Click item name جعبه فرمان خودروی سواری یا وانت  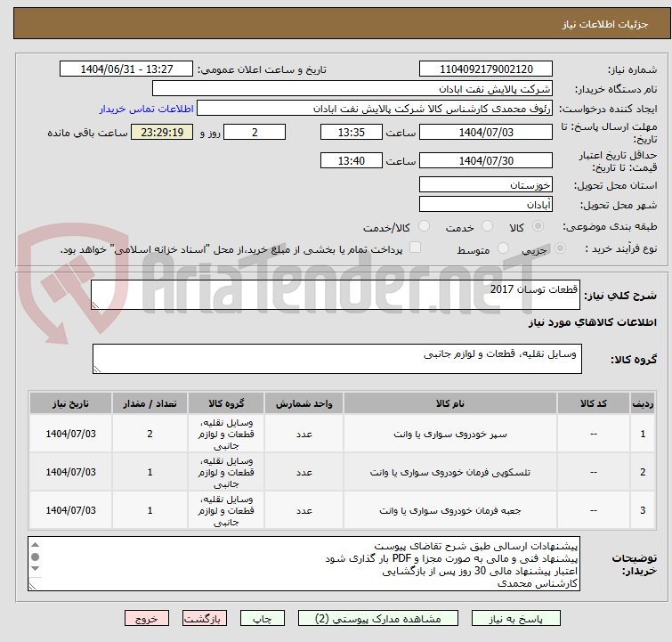(450, 510)
